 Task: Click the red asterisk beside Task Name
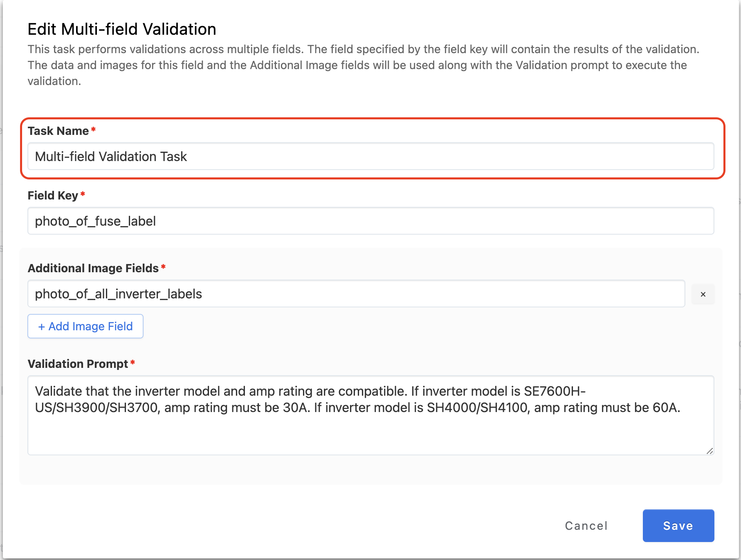[x=93, y=130]
